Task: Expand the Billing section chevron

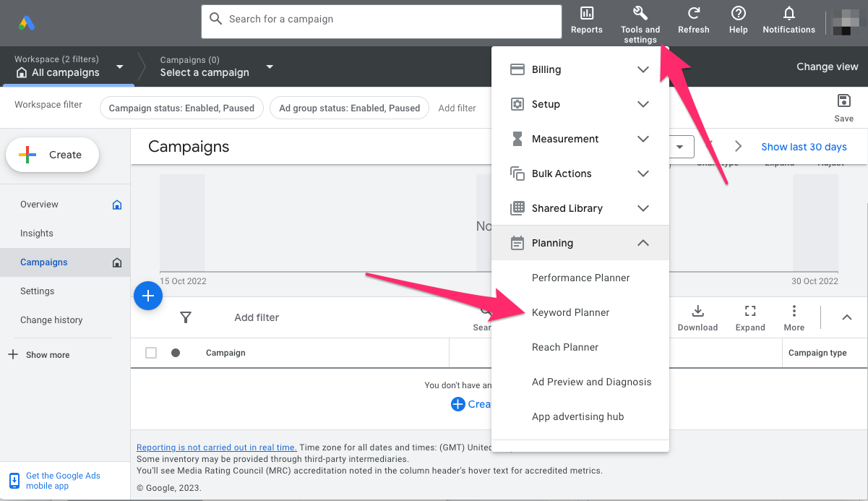Action: click(643, 69)
